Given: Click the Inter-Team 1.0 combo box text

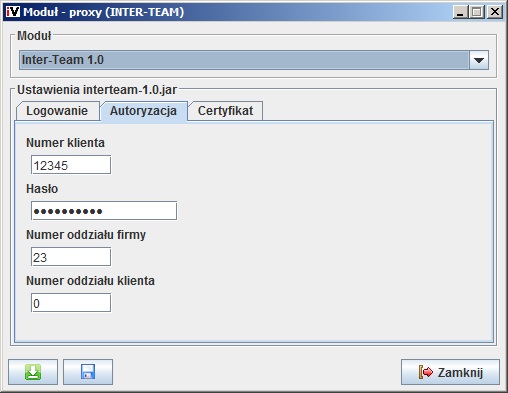Looking at the screenshot, I should pyautogui.click(x=63, y=60).
